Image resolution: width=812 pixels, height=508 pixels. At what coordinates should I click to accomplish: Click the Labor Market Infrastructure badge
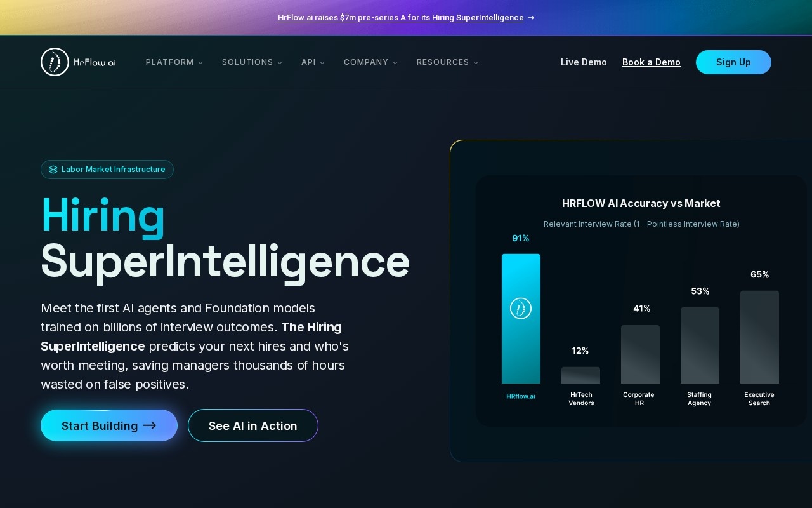107,170
